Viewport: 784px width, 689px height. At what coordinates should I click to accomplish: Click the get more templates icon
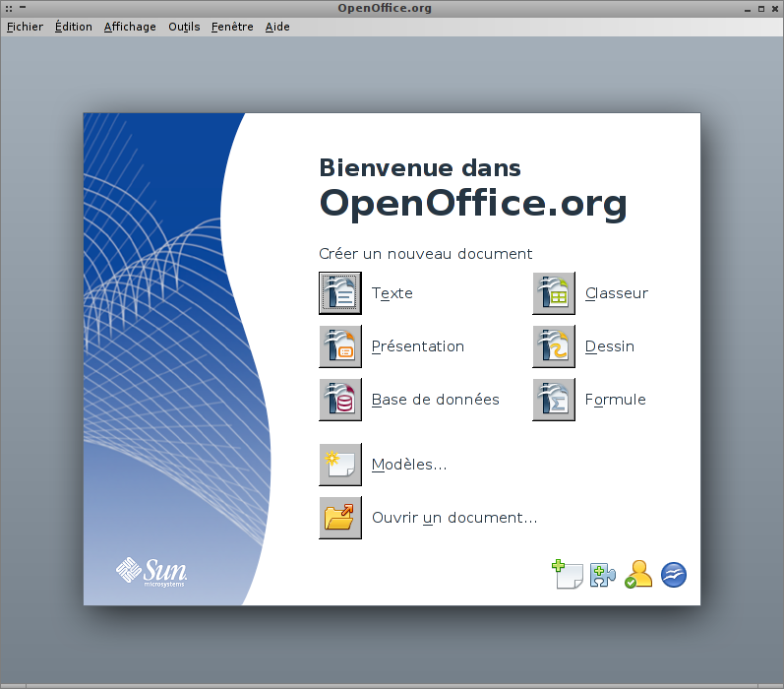568,575
